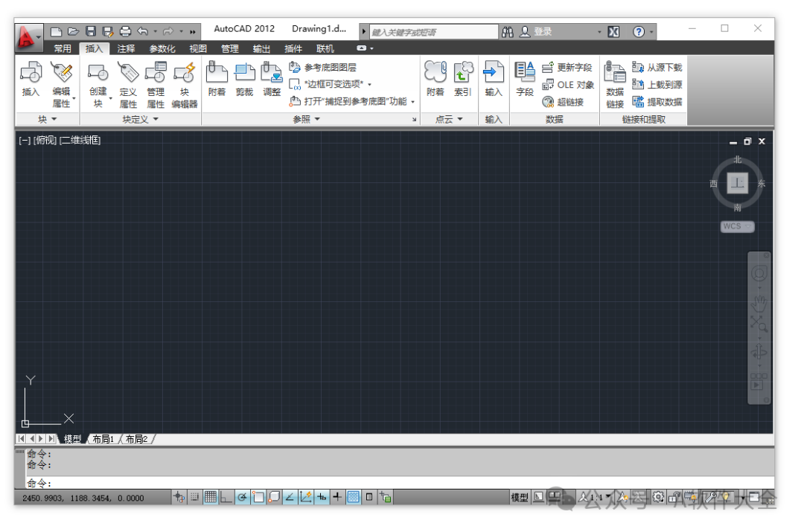This screenshot has width=804, height=532.
Task: Open the 布局1 layout tab
Action: 103,439
